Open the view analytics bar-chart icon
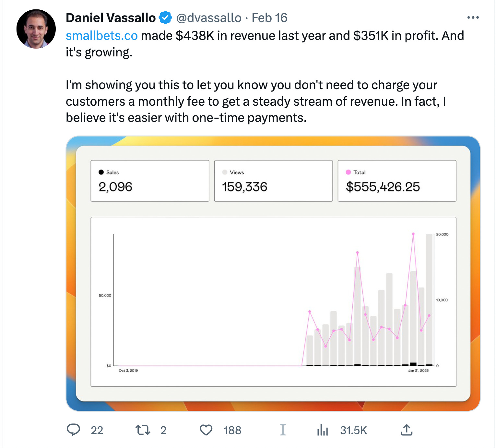This screenshot has height=448, width=496. click(x=323, y=430)
